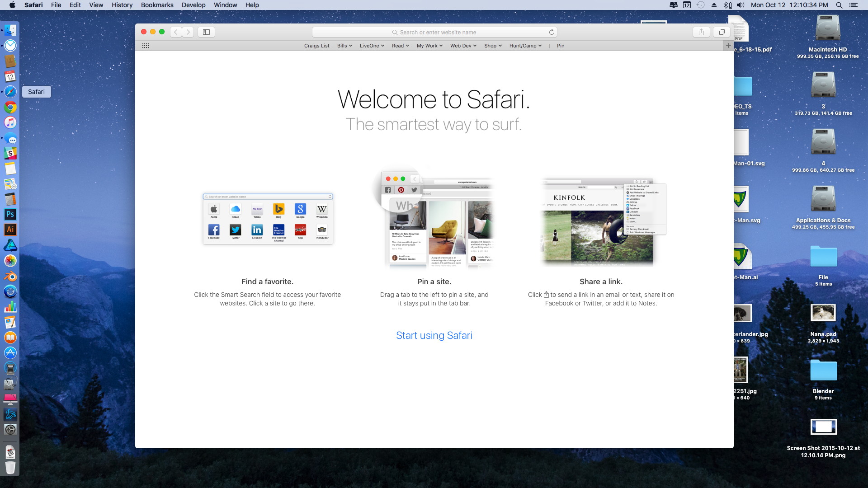Open the Apple menu
The width and height of the screenshot is (868, 488).
pyautogui.click(x=12, y=5)
